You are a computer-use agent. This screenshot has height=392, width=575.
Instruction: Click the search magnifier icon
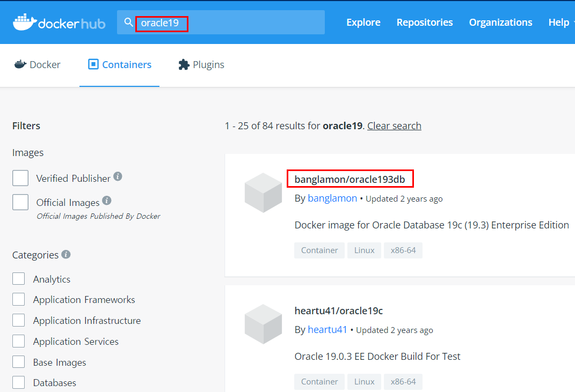[128, 23]
